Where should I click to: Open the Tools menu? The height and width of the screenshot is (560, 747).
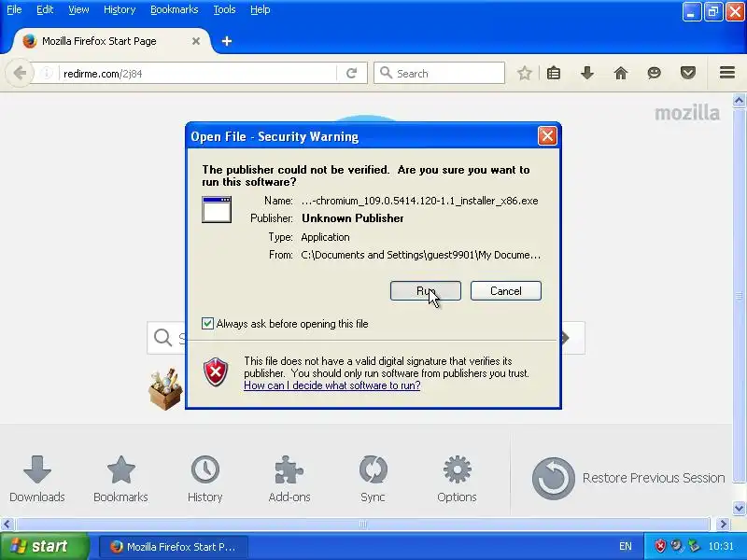click(x=224, y=9)
